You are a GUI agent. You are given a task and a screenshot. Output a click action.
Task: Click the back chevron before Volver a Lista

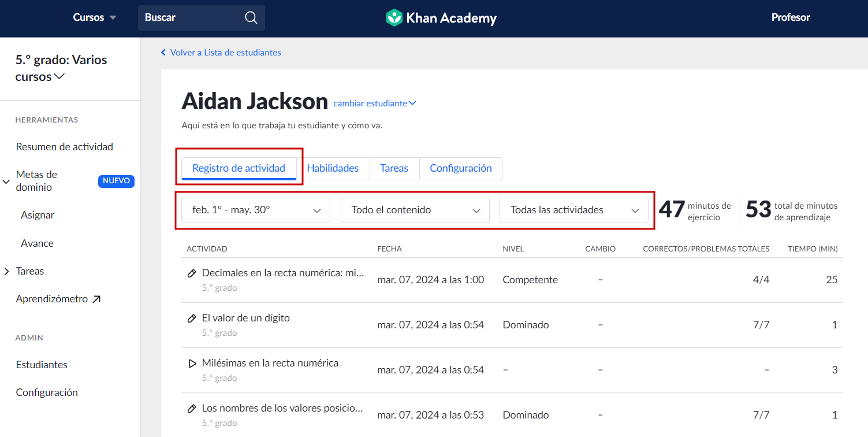[163, 53]
